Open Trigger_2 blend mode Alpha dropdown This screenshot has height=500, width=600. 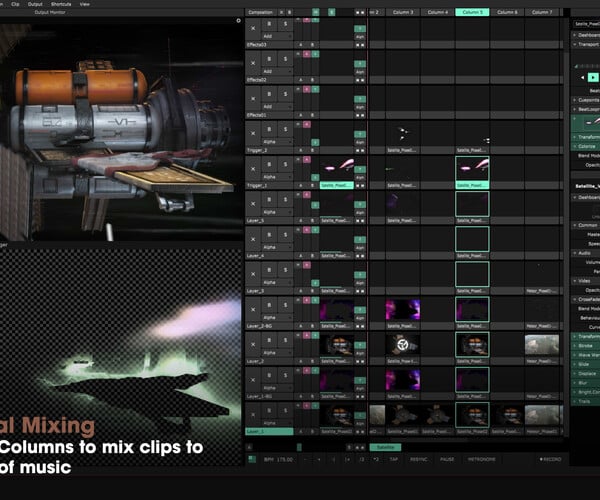[x=277, y=142]
